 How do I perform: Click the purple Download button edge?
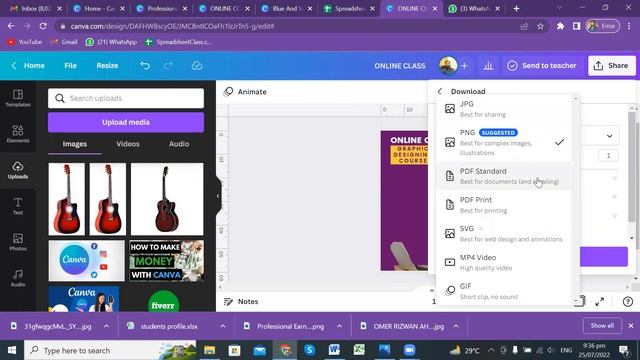pyautogui.click(x=604, y=256)
